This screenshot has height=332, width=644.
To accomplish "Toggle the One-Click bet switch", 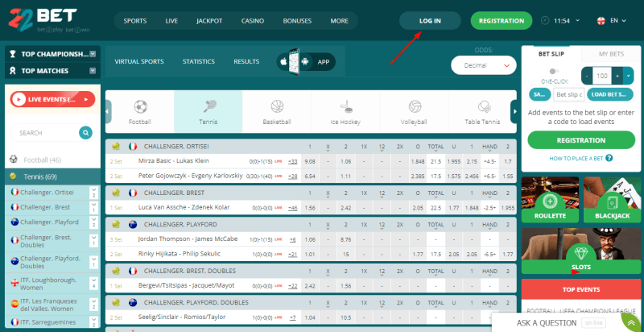I will click(554, 71).
